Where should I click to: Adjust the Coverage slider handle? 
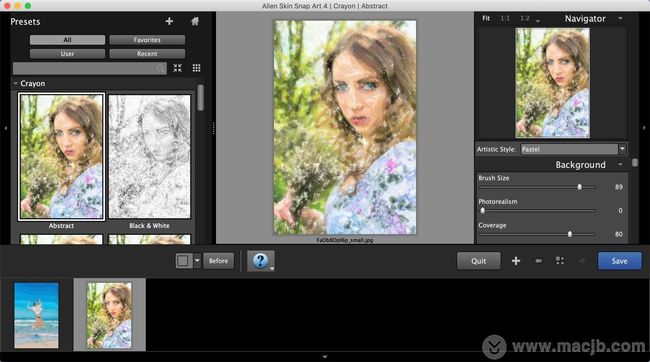(x=570, y=234)
